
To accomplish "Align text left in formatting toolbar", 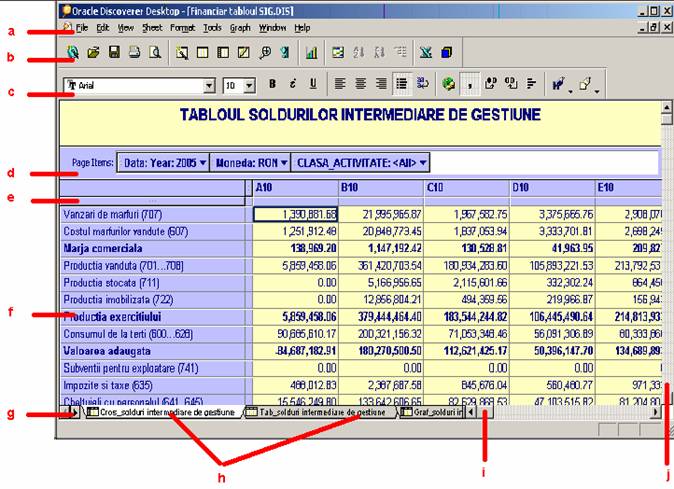I will click(x=340, y=84).
